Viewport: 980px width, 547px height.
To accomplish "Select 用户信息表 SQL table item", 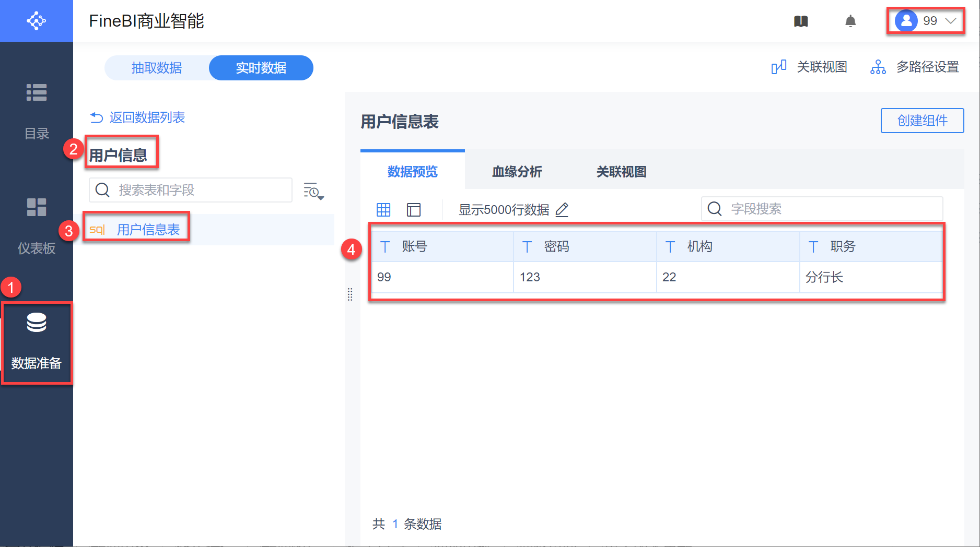I will coord(148,230).
